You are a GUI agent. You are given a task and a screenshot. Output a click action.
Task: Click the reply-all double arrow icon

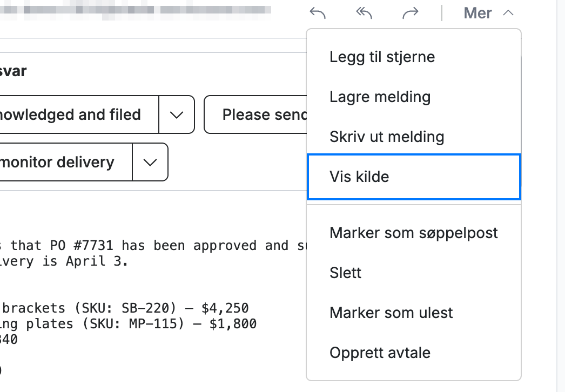point(364,13)
